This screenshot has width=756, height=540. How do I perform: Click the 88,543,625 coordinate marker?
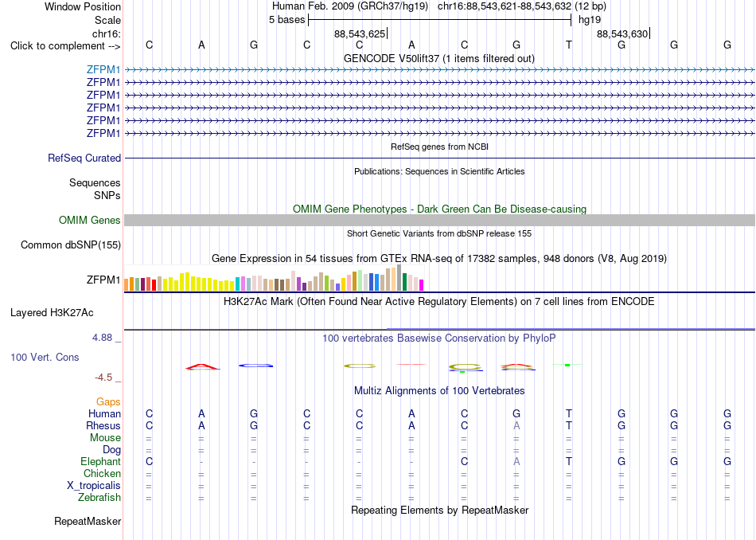[x=360, y=33]
